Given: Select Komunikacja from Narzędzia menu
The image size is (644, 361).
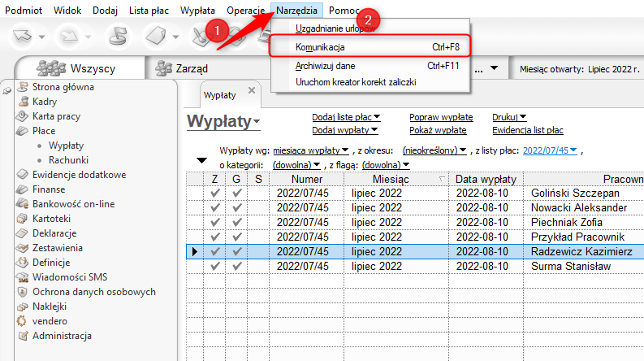Looking at the screenshot, I should pyautogui.click(x=370, y=47).
